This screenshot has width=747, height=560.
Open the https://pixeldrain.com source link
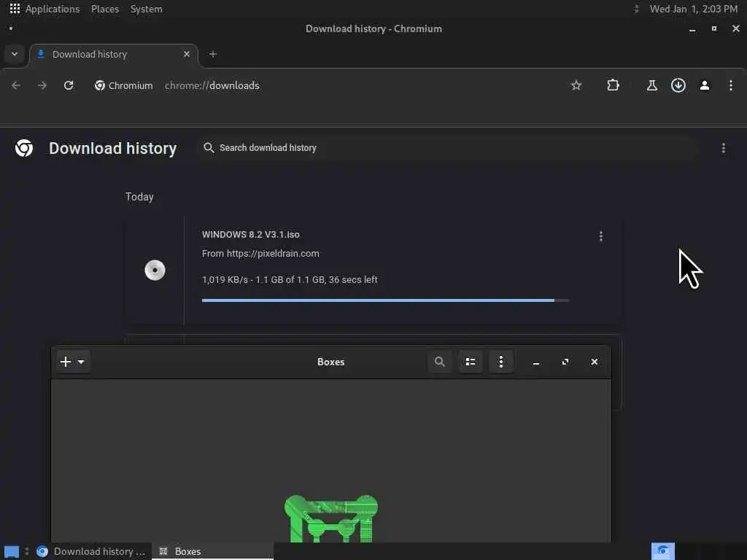(x=273, y=253)
